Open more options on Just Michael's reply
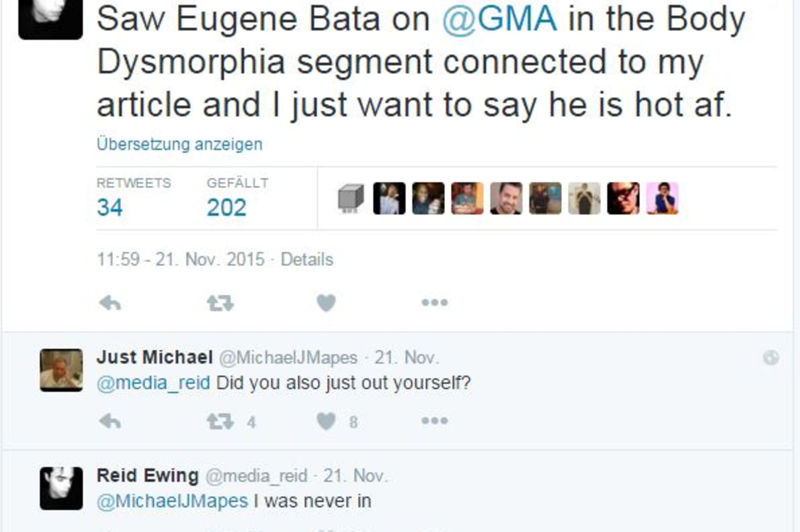800x532 pixels. pos(434,421)
